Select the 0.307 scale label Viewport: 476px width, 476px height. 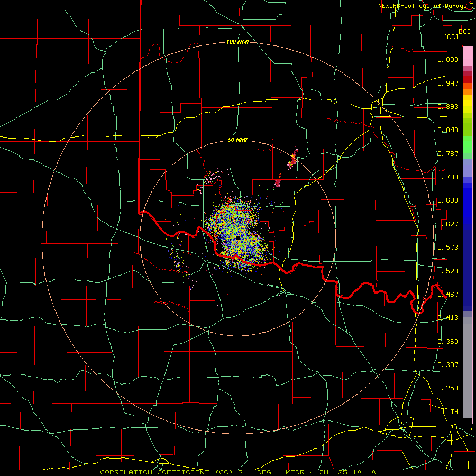448,365
